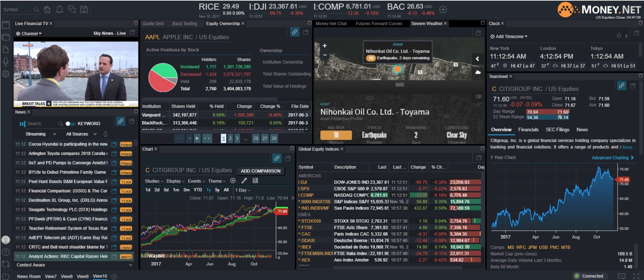Viewport: 644px width, 280px height.
Task: Click the Home icon in top toolbar
Action: click(47, 10)
